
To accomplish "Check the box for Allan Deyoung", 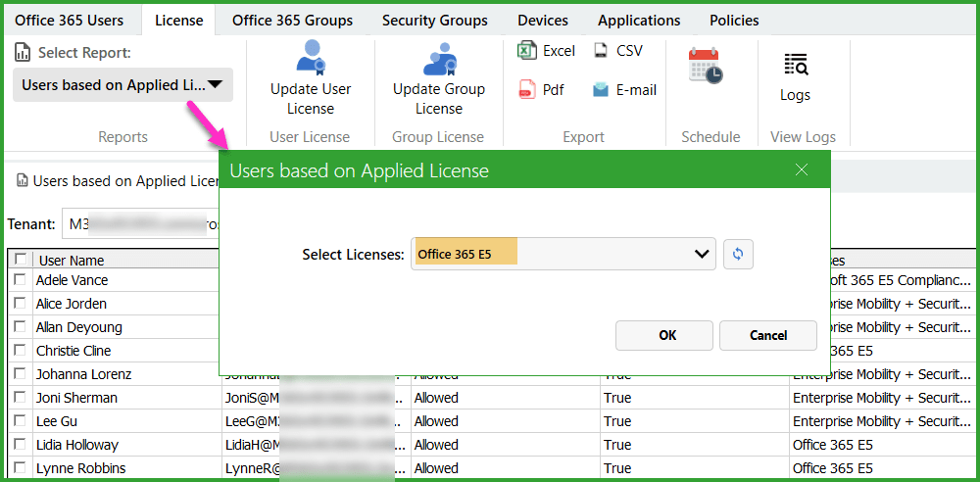I will tap(20, 326).
